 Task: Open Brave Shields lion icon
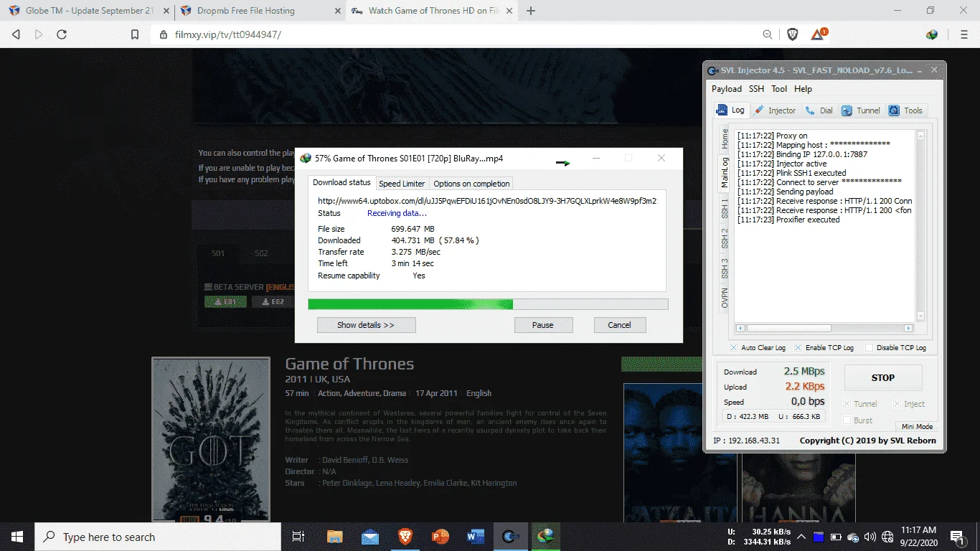click(x=793, y=34)
